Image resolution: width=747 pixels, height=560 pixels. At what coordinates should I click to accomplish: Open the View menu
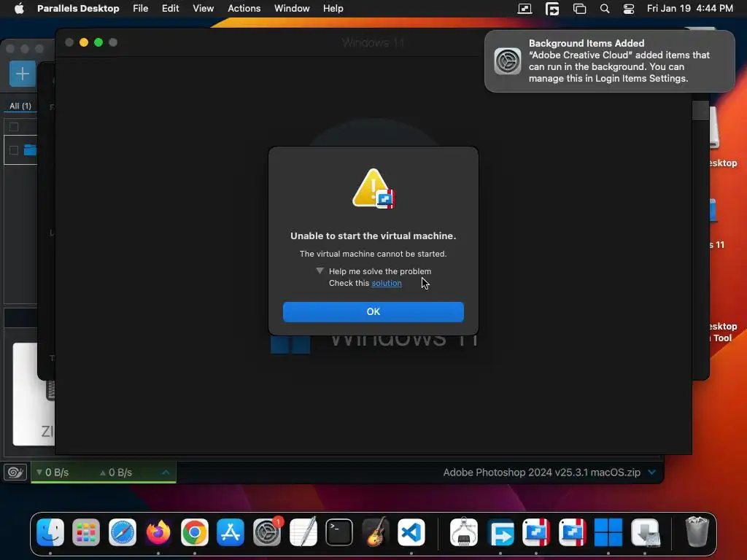click(203, 8)
